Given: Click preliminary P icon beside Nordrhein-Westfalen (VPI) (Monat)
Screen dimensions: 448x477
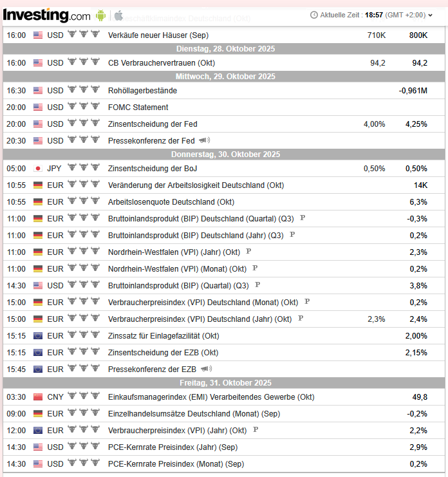Looking at the screenshot, I should [255, 268].
